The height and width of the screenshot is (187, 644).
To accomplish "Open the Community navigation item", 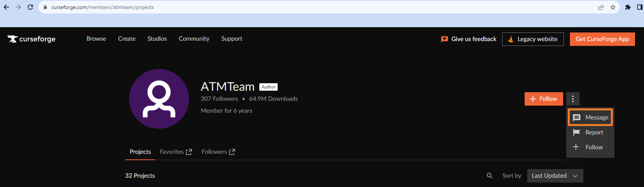I will coord(194,39).
